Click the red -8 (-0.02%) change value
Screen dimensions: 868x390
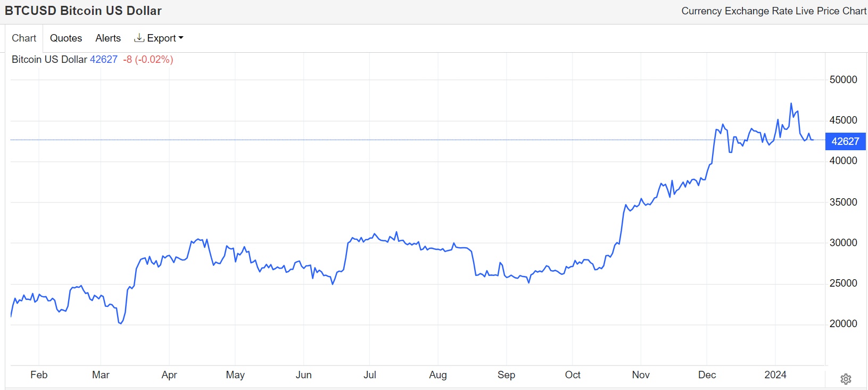point(148,59)
